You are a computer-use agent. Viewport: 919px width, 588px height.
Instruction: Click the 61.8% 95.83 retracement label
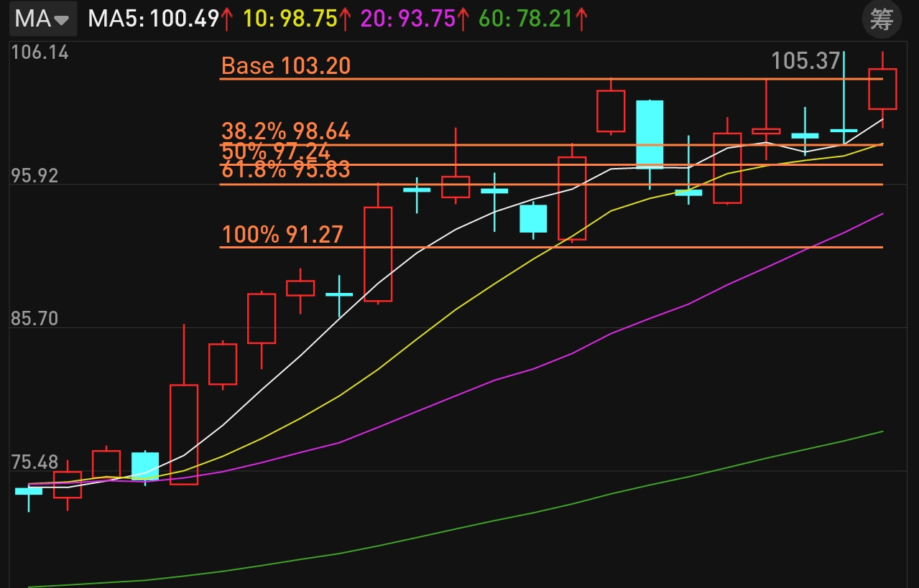coord(286,169)
